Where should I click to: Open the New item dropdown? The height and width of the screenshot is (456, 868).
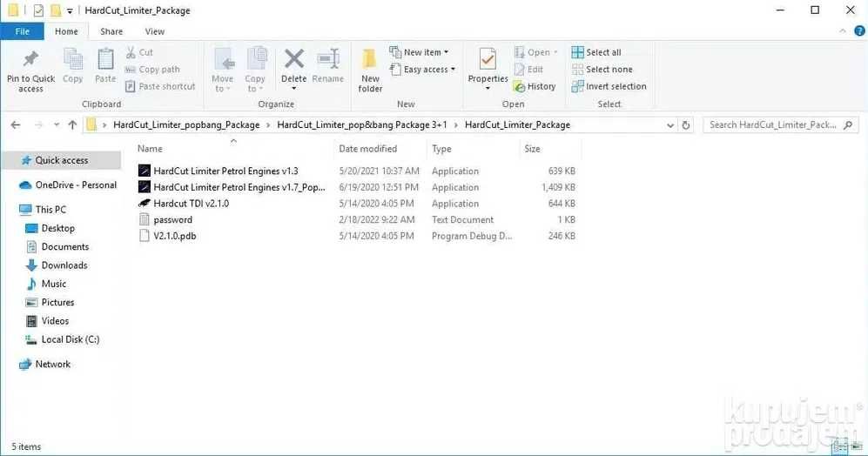[x=419, y=52]
